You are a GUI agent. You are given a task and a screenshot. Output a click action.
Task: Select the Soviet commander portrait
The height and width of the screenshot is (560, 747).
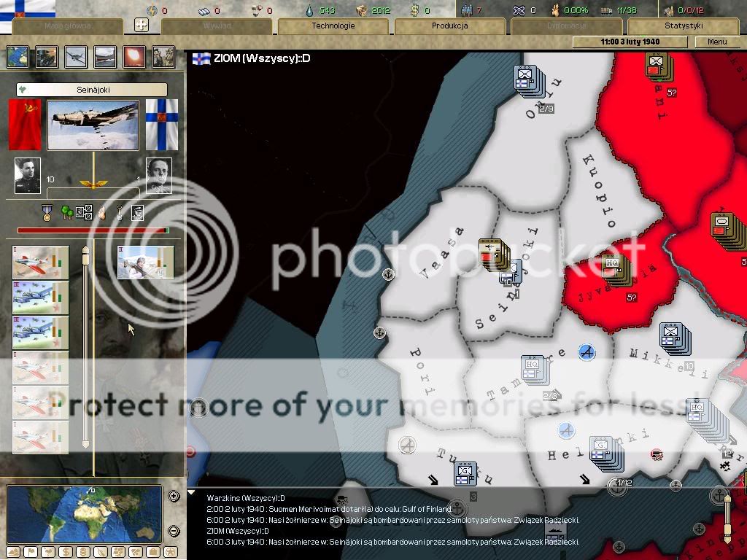28,176
